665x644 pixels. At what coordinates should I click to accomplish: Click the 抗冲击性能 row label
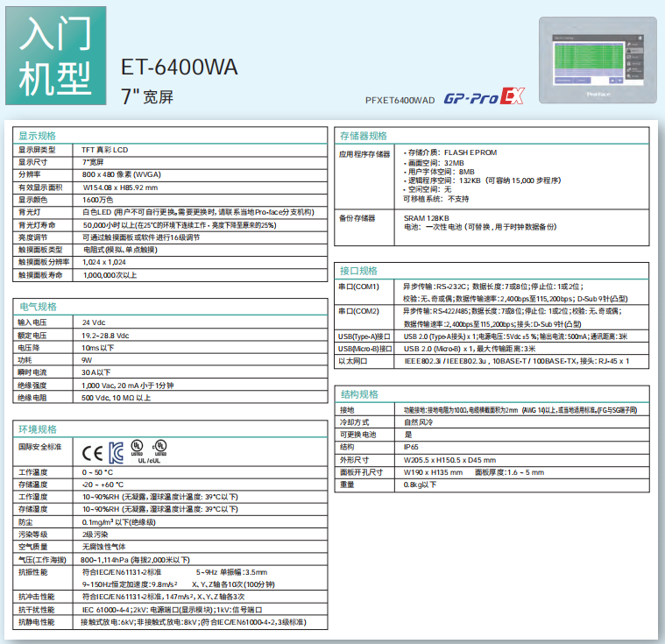click(37, 597)
